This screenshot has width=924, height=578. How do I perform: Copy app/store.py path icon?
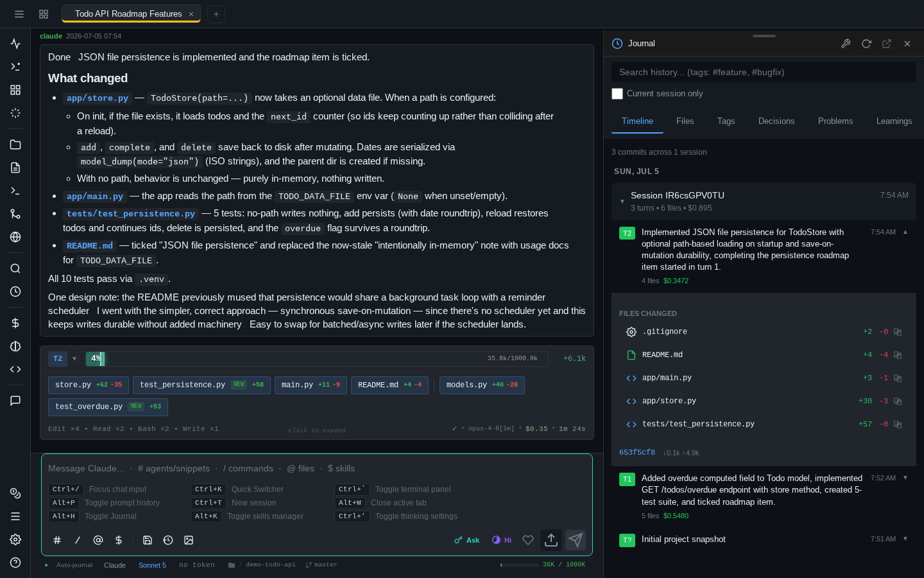pos(898,401)
